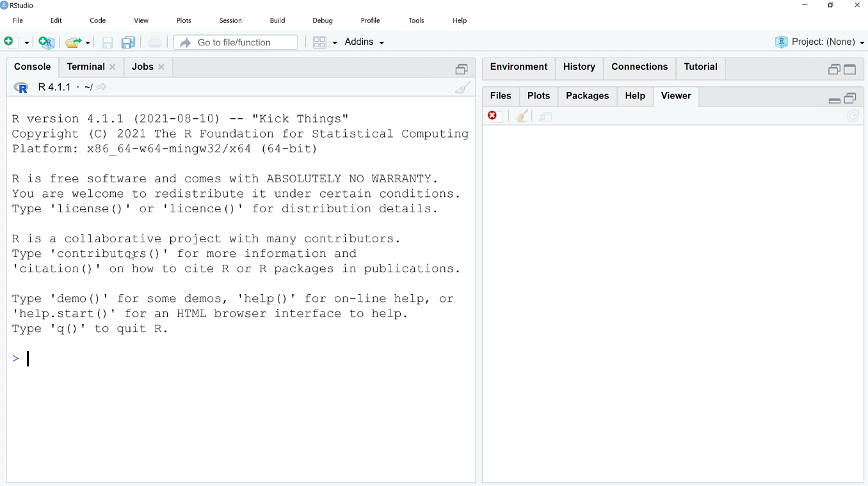Click the 'citation()' text in the console
This screenshot has height=486, width=868.
(57, 269)
